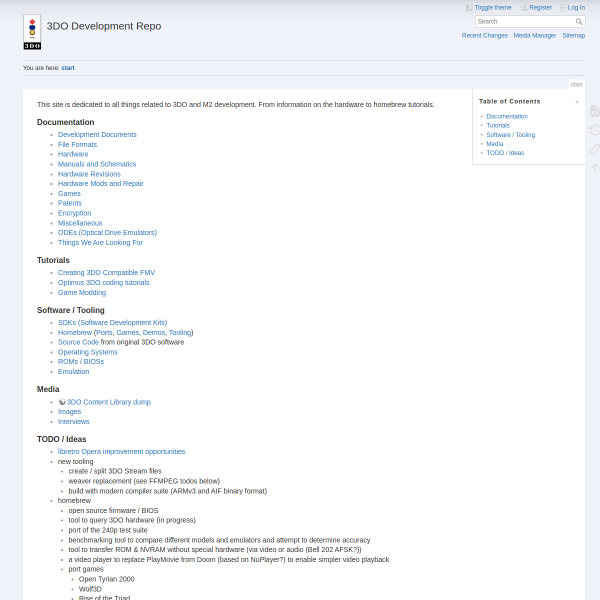Open Hardware Mods and Repair link
The image size is (600, 600).
(x=101, y=184)
